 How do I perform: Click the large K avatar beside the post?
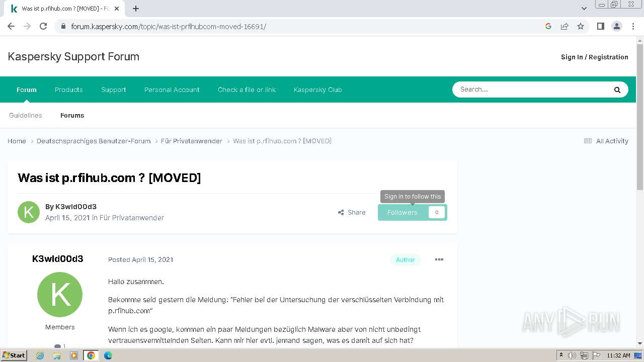pyautogui.click(x=60, y=295)
